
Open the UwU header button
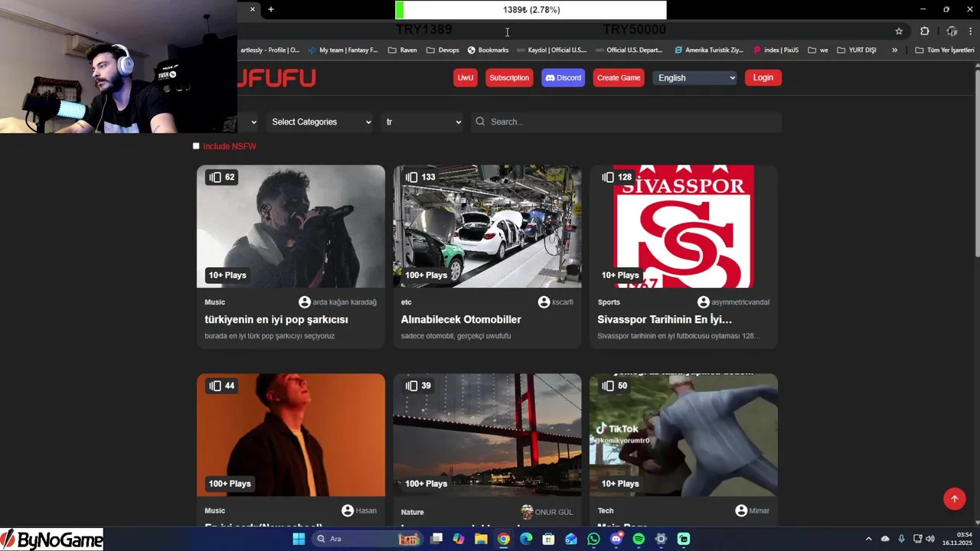click(465, 77)
